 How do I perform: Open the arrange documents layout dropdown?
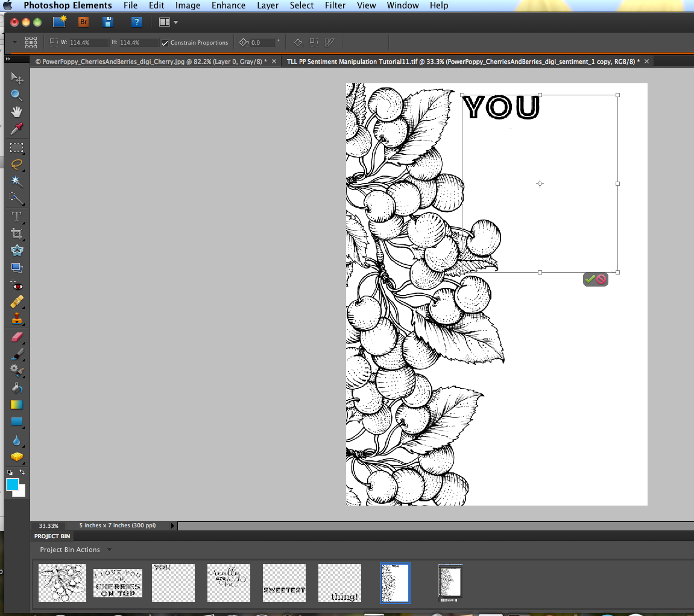coord(168,22)
